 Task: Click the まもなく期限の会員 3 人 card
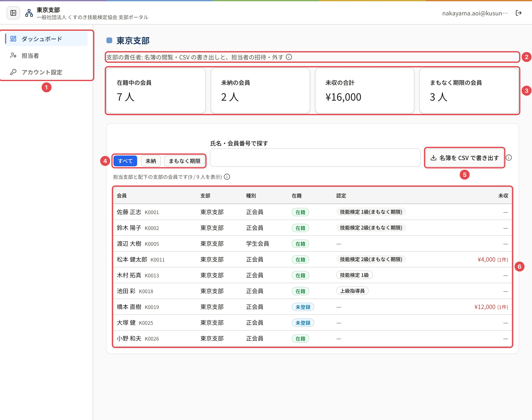click(x=469, y=91)
